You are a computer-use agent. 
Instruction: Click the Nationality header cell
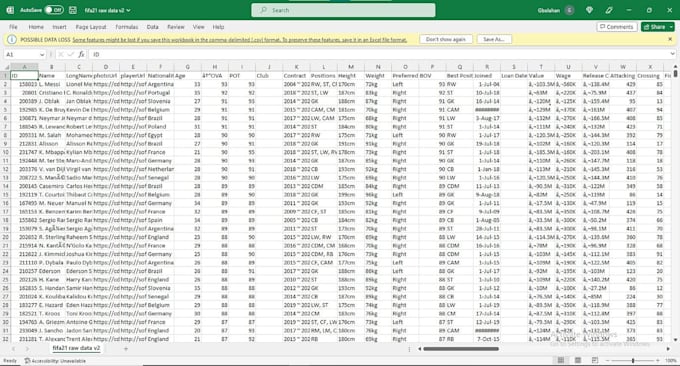tap(160, 75)
